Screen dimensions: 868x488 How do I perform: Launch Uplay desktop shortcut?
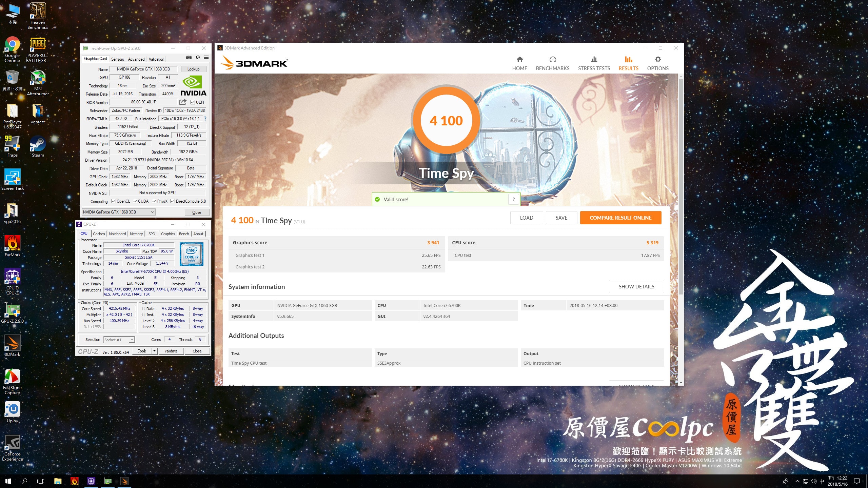(x=13, y=412)
